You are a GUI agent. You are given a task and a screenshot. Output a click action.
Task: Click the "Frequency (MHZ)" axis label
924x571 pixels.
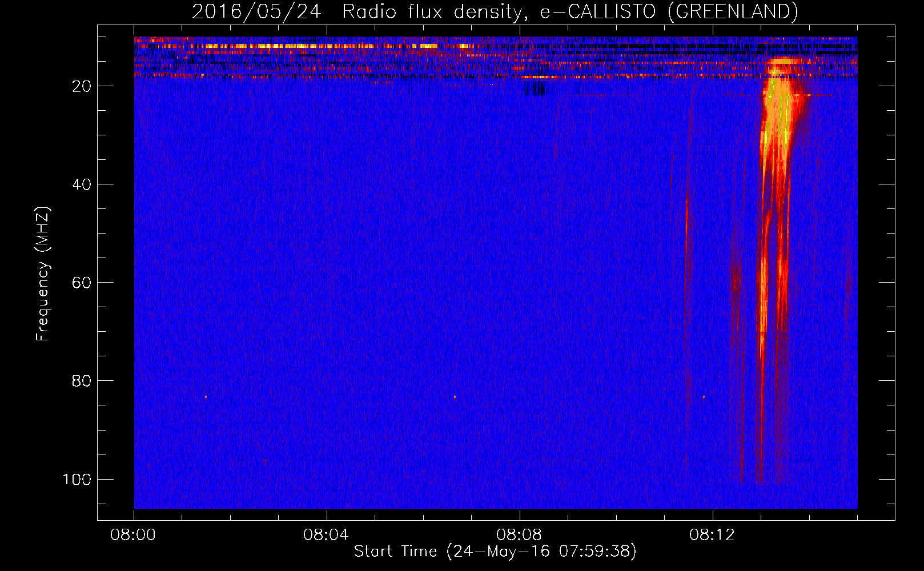43,274
